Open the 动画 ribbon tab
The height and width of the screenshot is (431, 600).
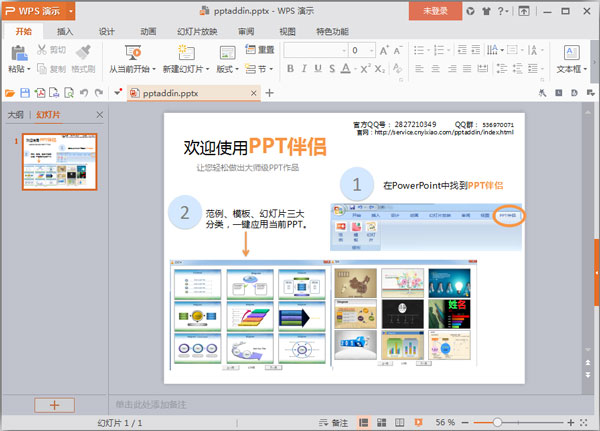pyautogui.click(x=148, y=31)
